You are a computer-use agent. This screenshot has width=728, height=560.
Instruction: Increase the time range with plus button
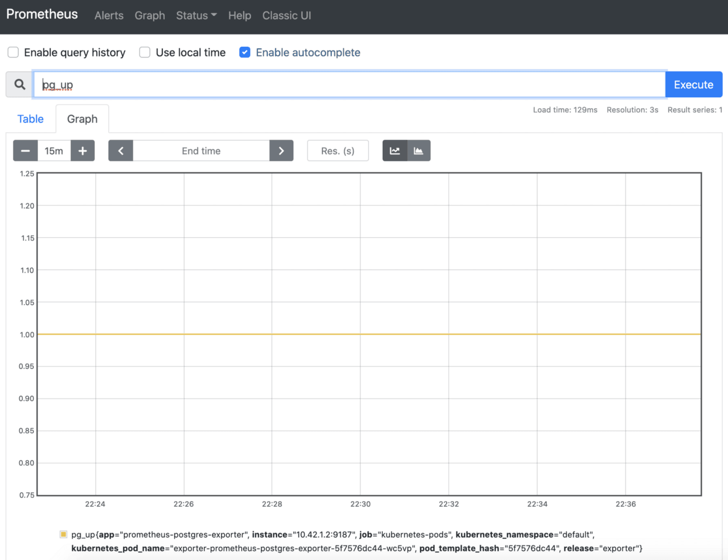tap(83, 151)
